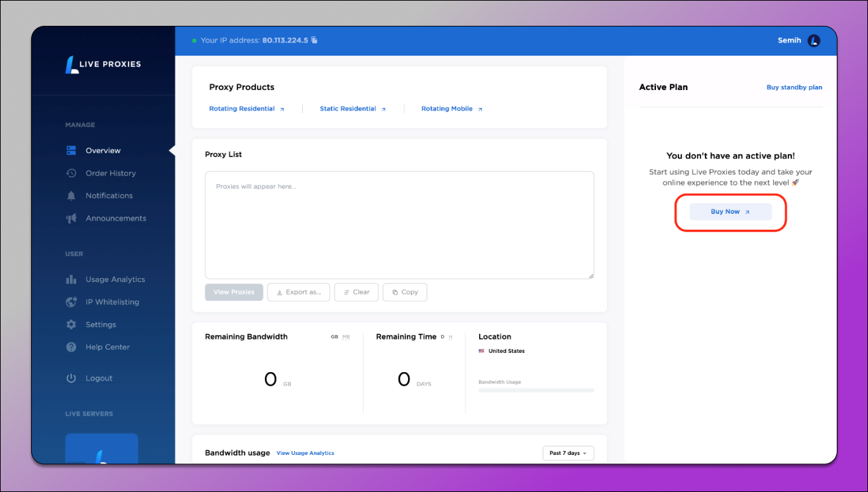Click the View Proxies button
Screen dimensions: 868x492
click(234, 292)
